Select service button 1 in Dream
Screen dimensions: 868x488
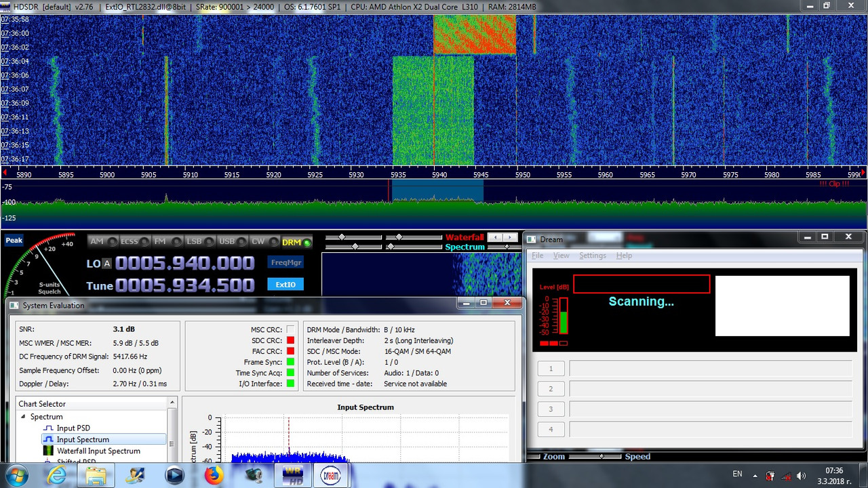coord(551,369)
